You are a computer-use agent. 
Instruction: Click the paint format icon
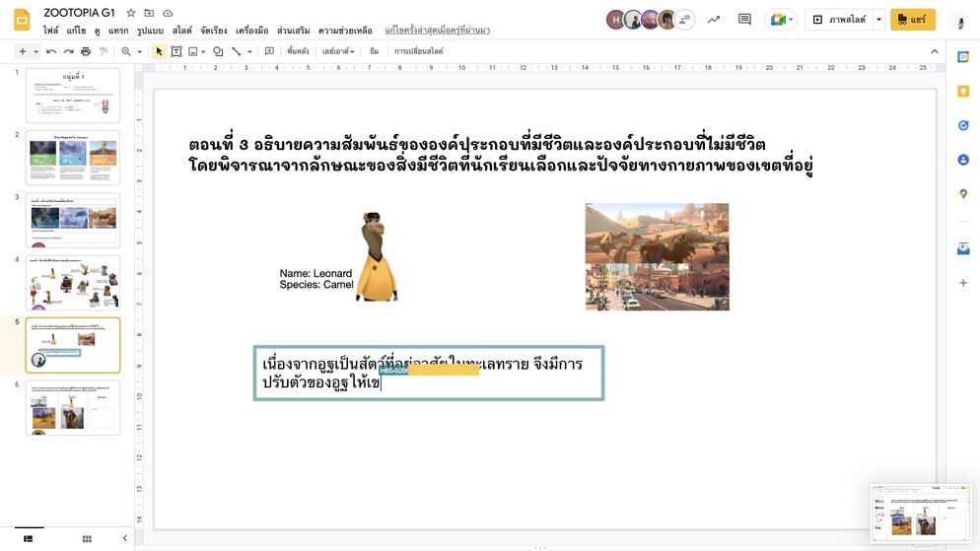click(x=104, y=51)
